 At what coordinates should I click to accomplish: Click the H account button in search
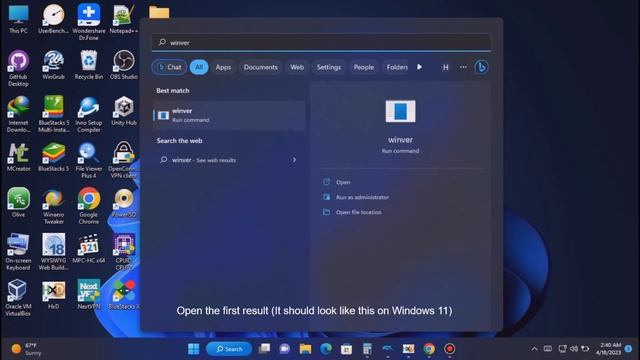[445, 67]
